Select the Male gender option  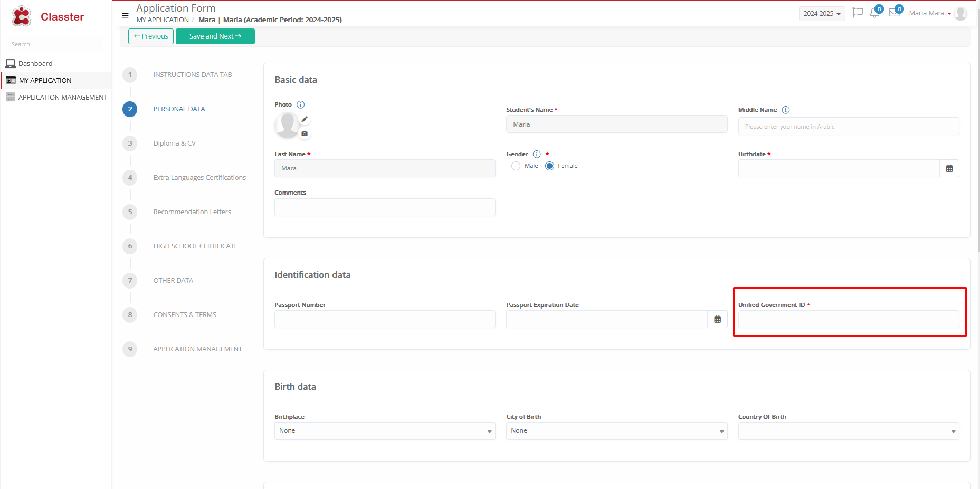516,166
